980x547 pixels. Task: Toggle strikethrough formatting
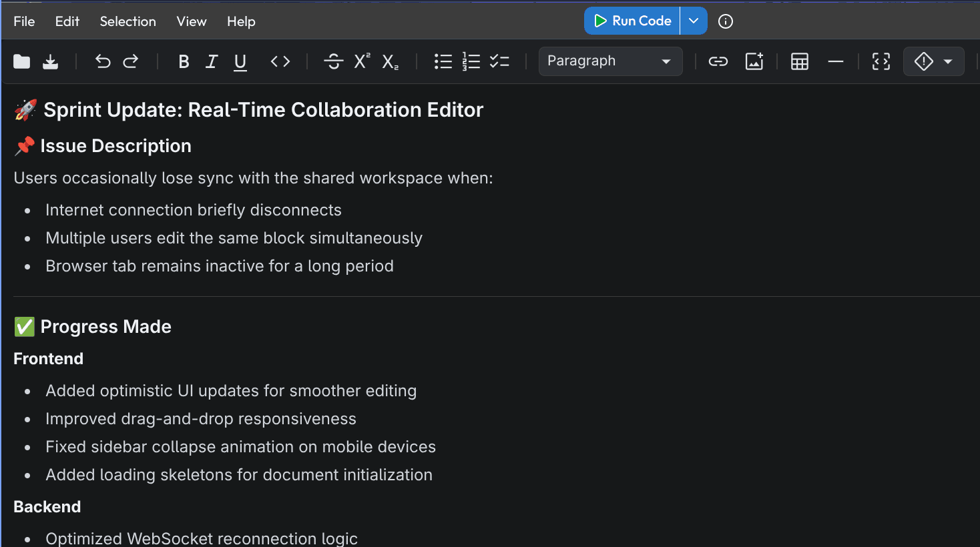click(x=333, y=62)
